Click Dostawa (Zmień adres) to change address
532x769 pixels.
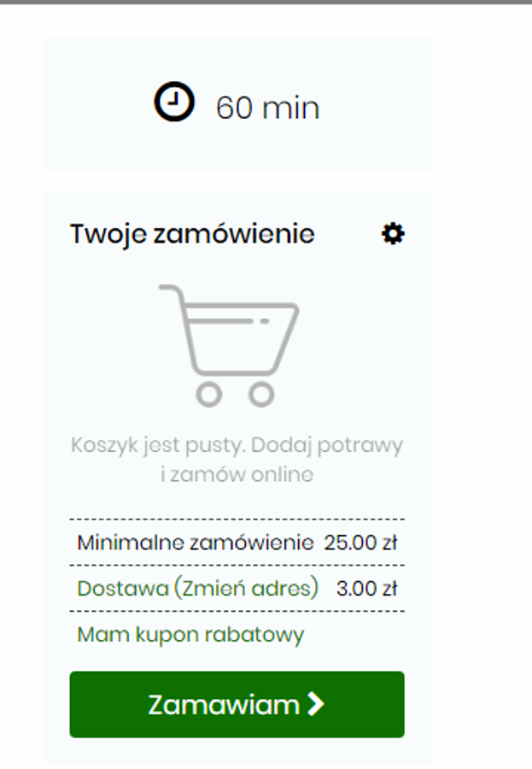click(197, 589)
